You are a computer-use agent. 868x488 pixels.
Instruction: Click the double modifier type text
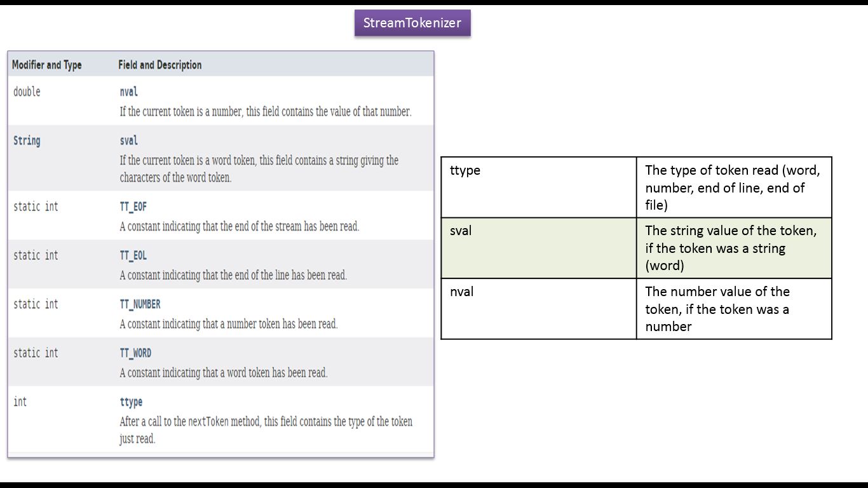pyautogui.click(x=27, y=92)
